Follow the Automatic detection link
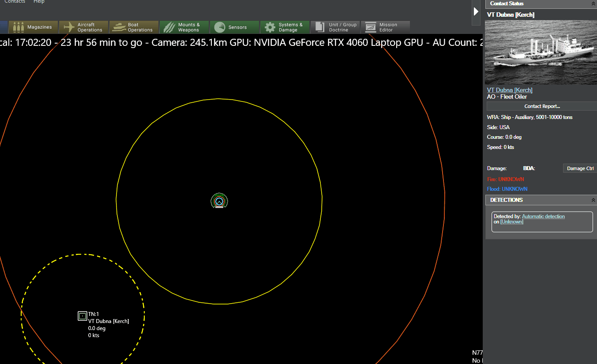597x364 pixels. pos(543,216)
